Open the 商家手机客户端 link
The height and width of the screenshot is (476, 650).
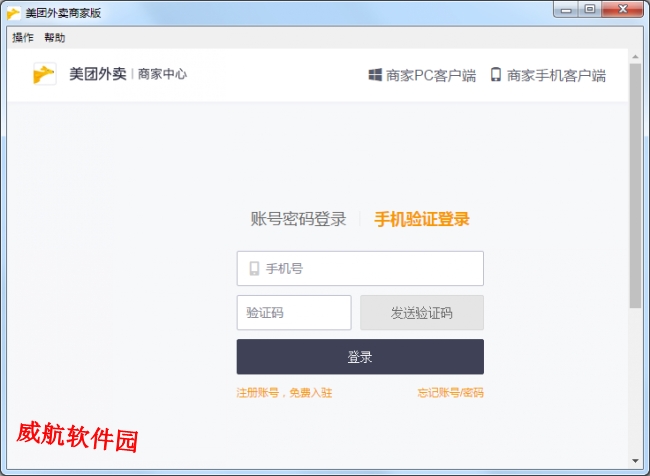pyautogui.click(x=556, y=75)
